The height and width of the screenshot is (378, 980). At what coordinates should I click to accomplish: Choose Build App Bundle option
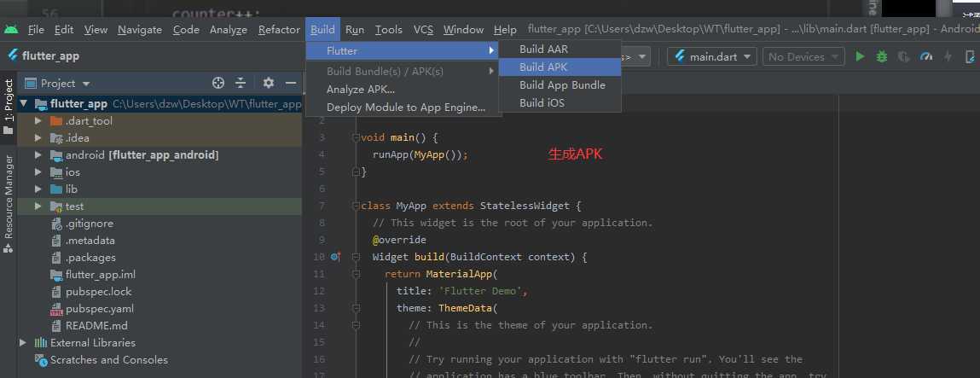click(x=560, y=85)
